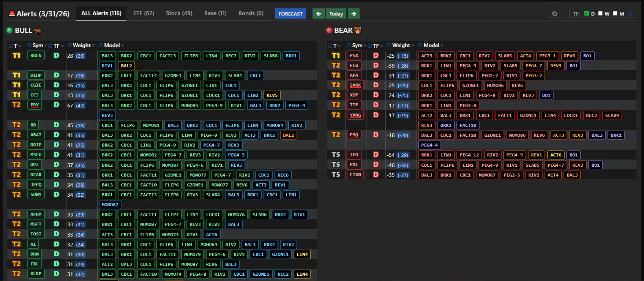Click the yellow LIN4 tag in DRN row
This screenshot has height=281, width=644.
[x=302, y=254]
